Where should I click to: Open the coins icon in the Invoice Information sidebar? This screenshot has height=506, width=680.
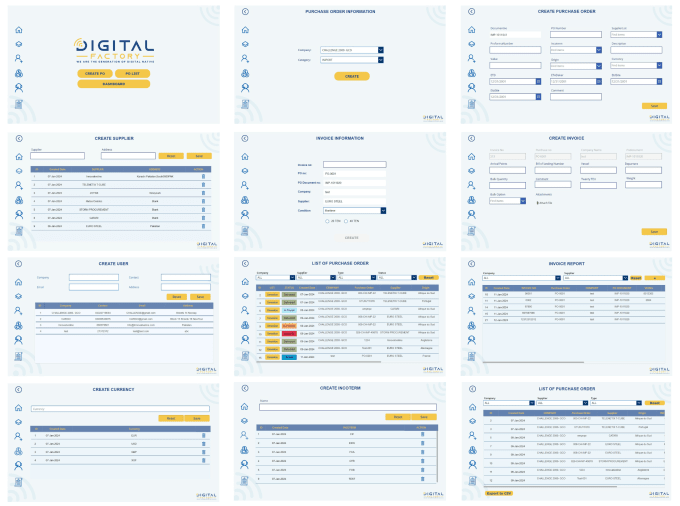pos(245,200)
